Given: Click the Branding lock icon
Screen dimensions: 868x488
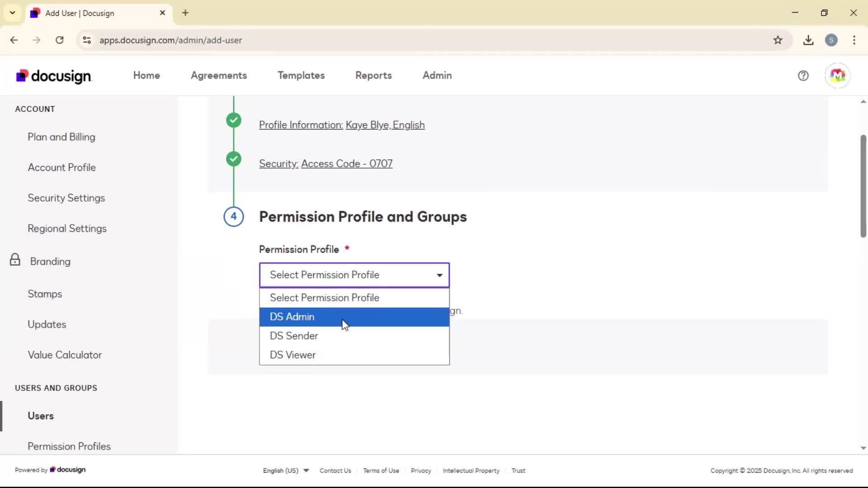Looking at the screenshot, I should pyautogui.click(x=15, y=260).
